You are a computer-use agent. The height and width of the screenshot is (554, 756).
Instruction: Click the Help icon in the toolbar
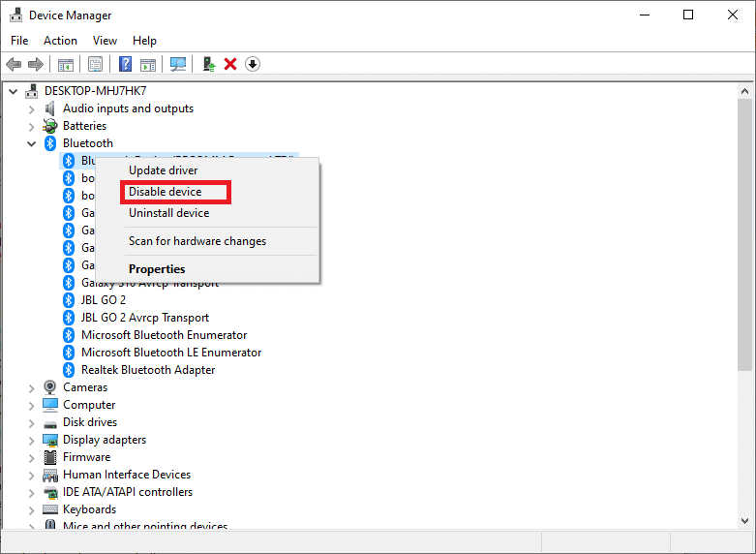(x=125, y=64)
